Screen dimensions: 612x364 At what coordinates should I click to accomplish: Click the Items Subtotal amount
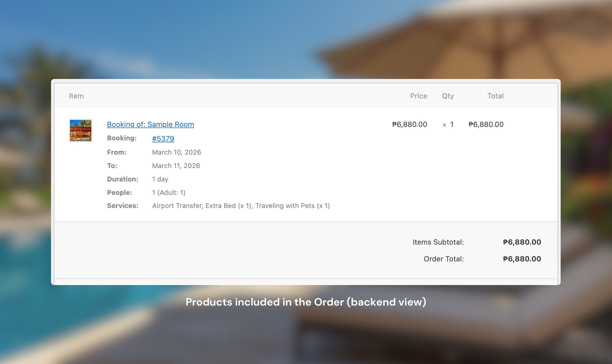522,242
